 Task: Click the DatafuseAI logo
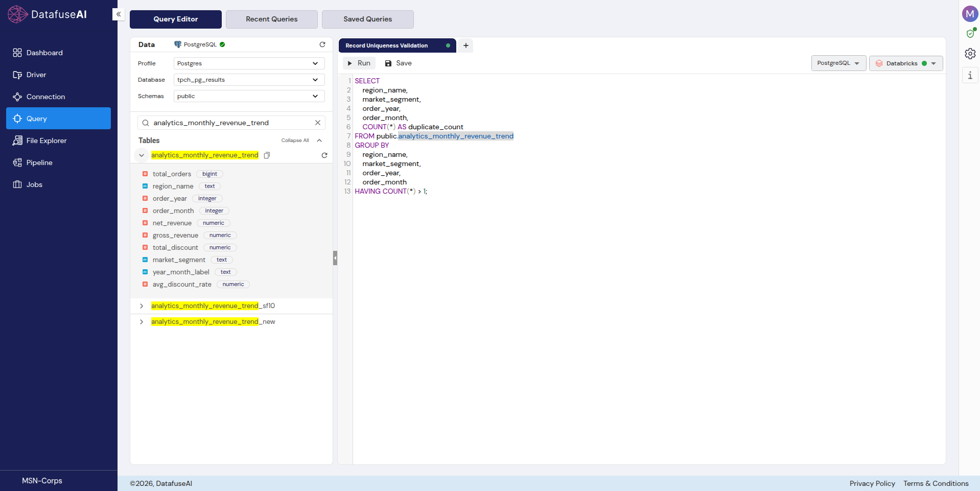pos(48,14)
